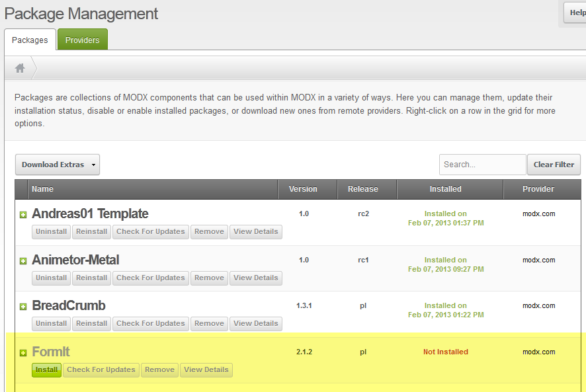View details of the FormIt package
This screenshot has width=586, height=392.
206,370
